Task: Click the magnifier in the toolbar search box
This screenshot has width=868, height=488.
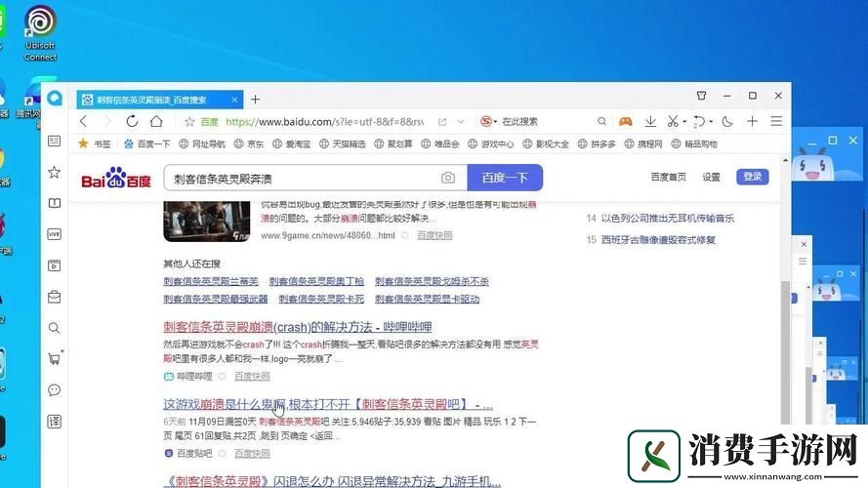Action: click(601, 121)
